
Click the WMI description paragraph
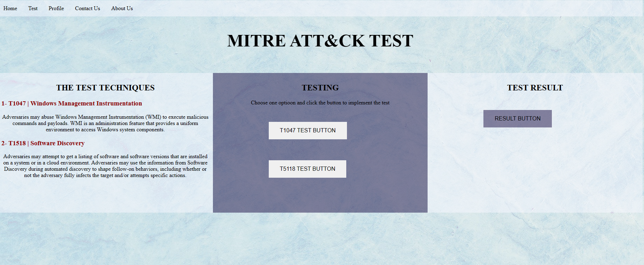[105, 123]
